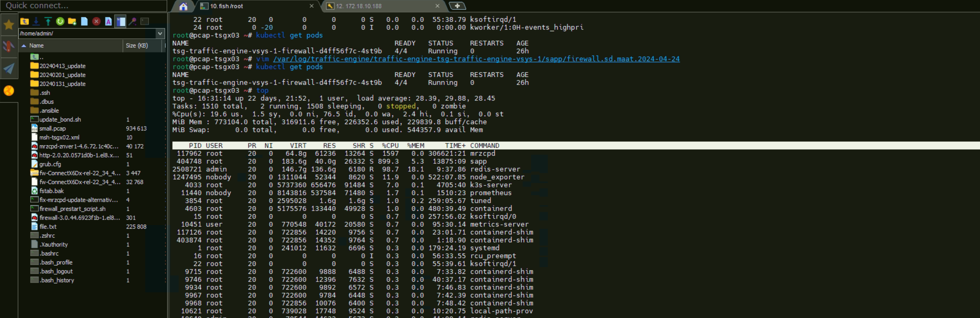Select the 10. fish /root tab
980x318 pixels.
(x=226, y=6)
